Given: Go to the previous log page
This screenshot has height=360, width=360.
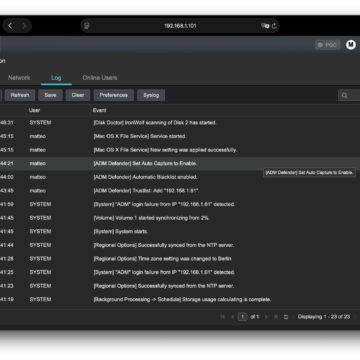Looking at the screenshot, I should [233, 317].
